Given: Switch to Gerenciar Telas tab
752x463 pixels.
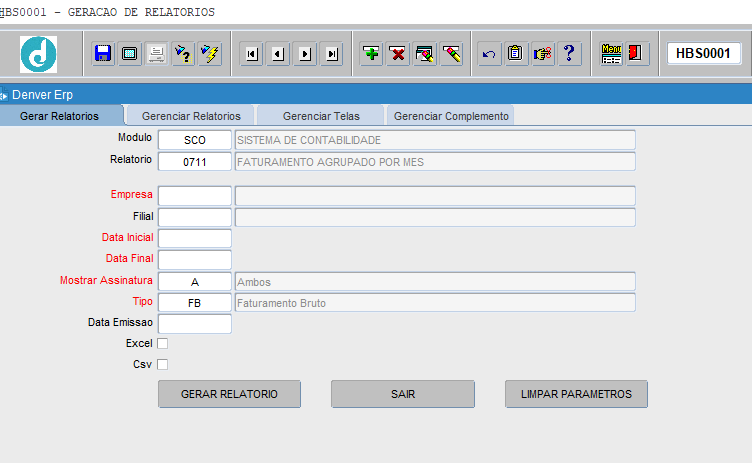Looking at the screenshot, I should (x=321, y=116).
